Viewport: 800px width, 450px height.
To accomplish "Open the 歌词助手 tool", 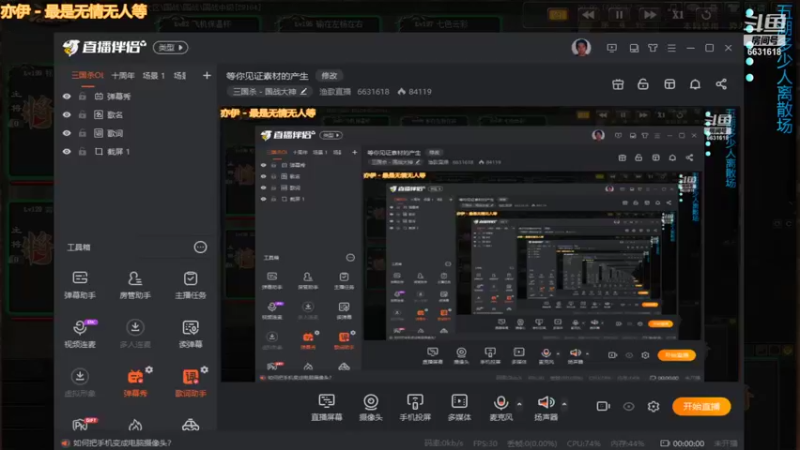I will (x=190, y=383).
